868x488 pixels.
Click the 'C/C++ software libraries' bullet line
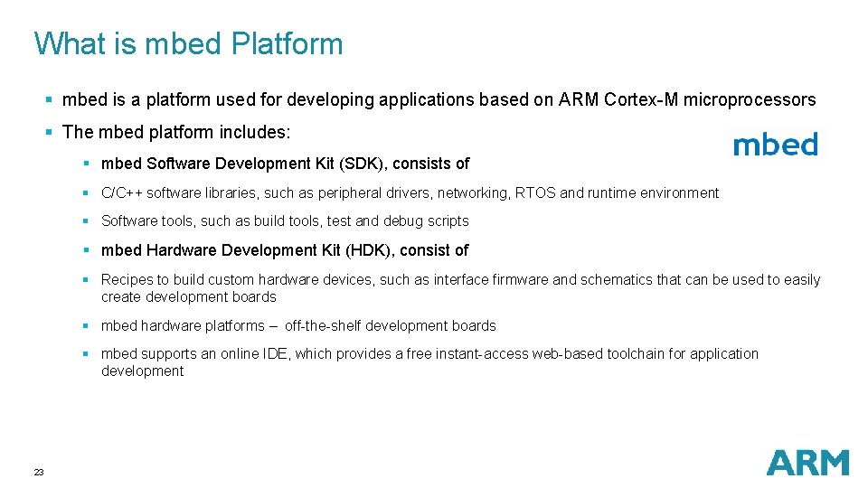(x=410, y=193)
